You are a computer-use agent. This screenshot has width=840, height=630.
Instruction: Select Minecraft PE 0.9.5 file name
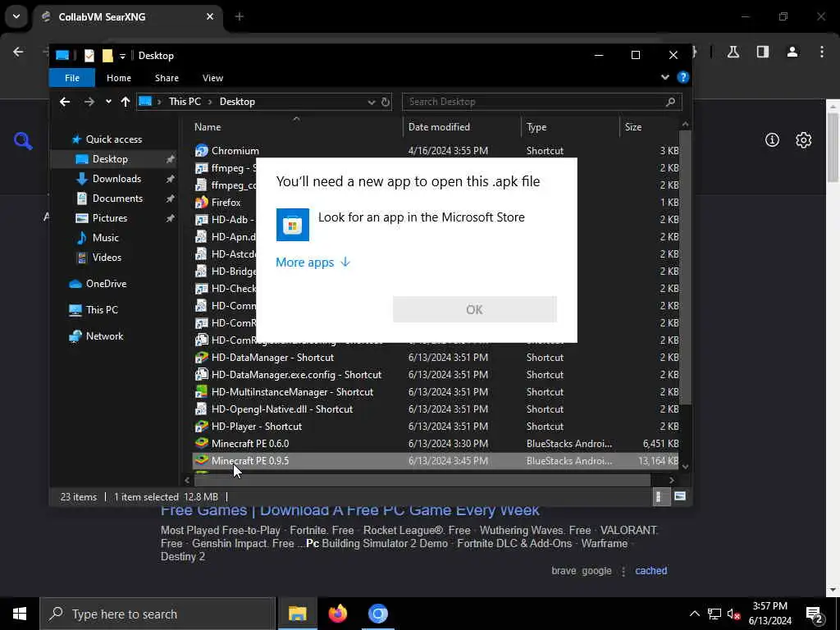(249, 460)
